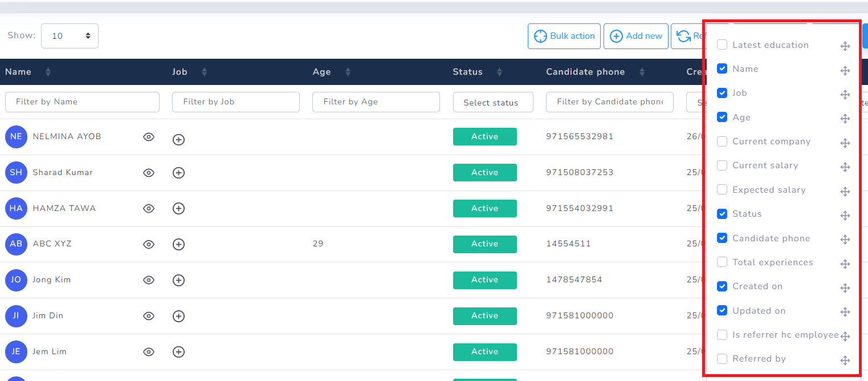Image resolution: width=868 pixels, height=381 pixels.
Task: Click the Status column header
Action: click(467, 72)
